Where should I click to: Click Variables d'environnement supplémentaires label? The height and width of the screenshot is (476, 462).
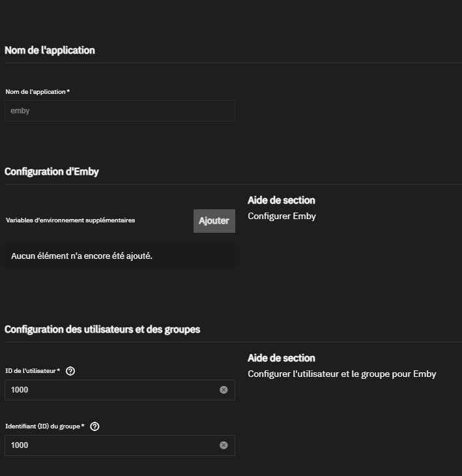click(x=70, y=220)
